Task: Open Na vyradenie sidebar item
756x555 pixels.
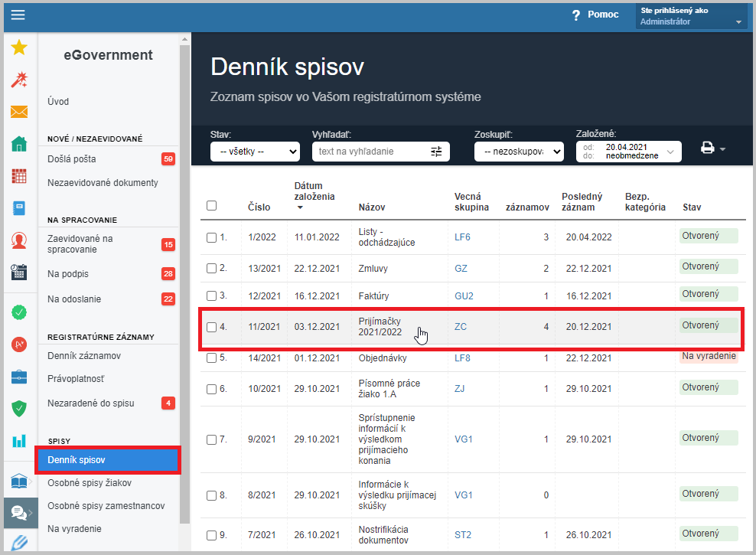Action: point(74,528)
